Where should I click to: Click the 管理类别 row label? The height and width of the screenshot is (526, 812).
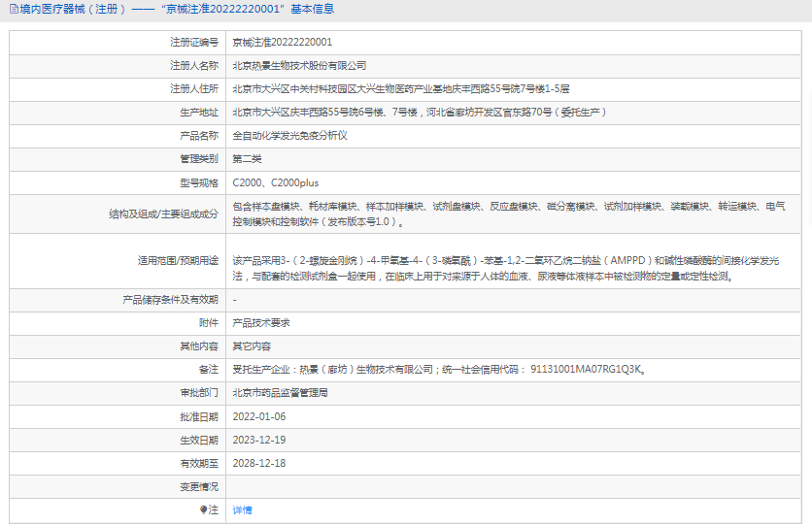199,159
